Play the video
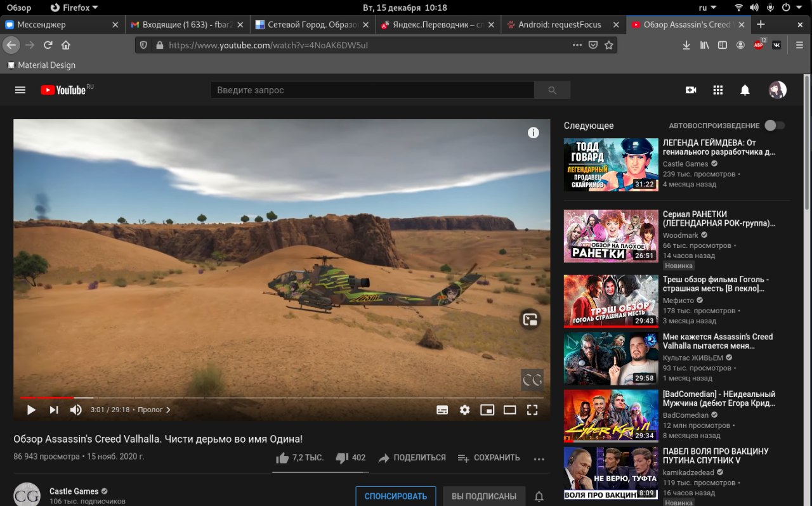This screenshot has height=506, width=812. coord(31,410)
